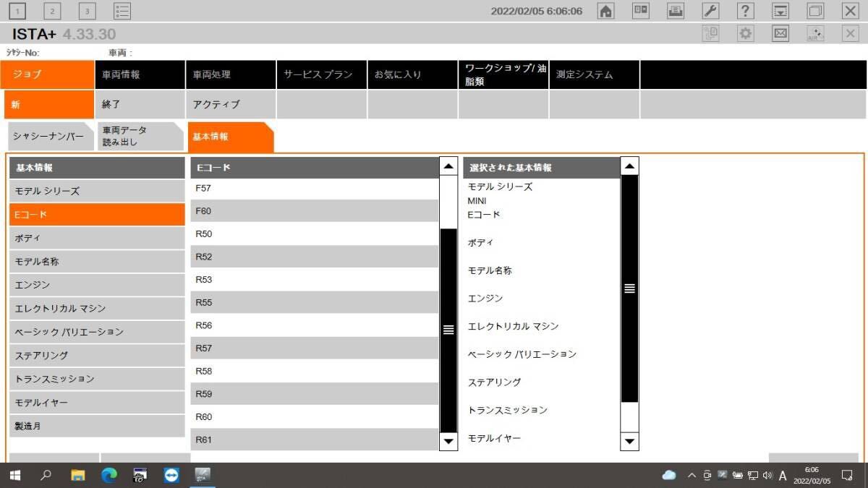Click the envelope message icon
The height and width of the screenshot is (488, 868).
(x=779, y=33)
